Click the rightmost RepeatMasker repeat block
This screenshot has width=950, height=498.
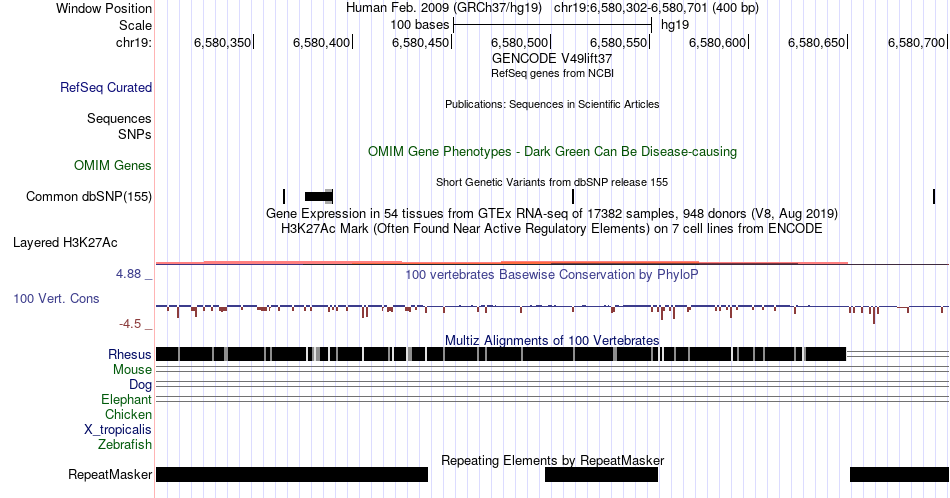pos(899,474)
